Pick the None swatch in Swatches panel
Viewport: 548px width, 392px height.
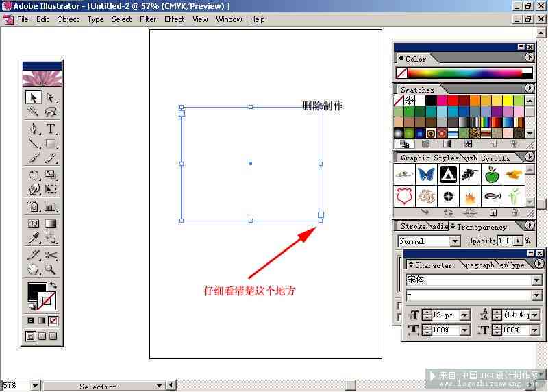(x=399, y=101)
